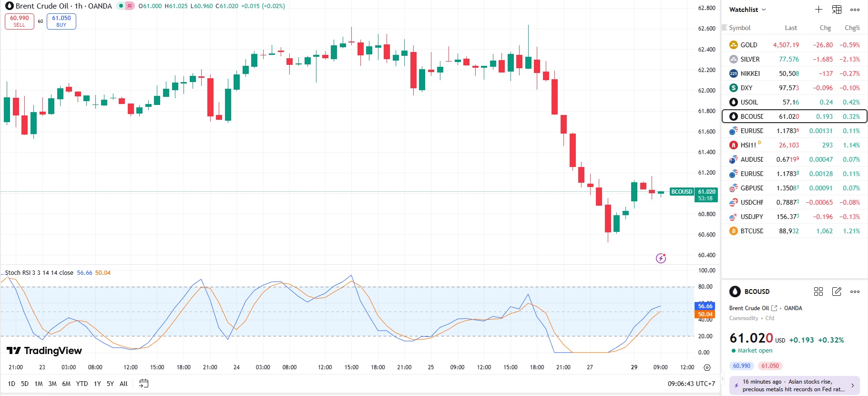
Task: Click the BCOUSD details grid icon
Action: [x=818, y=292]
